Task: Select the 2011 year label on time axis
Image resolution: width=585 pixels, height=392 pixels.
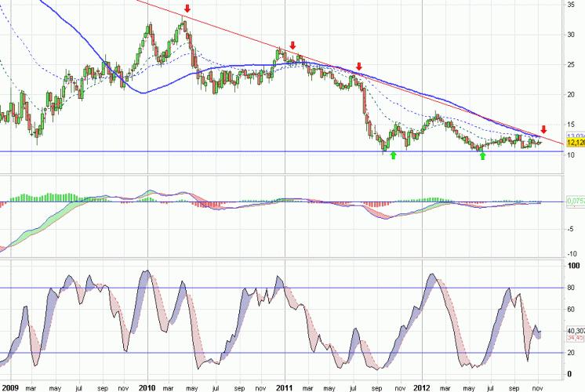Action: [x=283, y=387]
